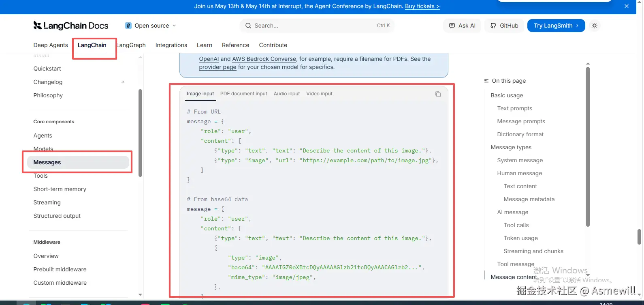Click the LangChain Docs logo
Image resolution: width=644 pixels, height=305 pixels.
click(71, 26)
